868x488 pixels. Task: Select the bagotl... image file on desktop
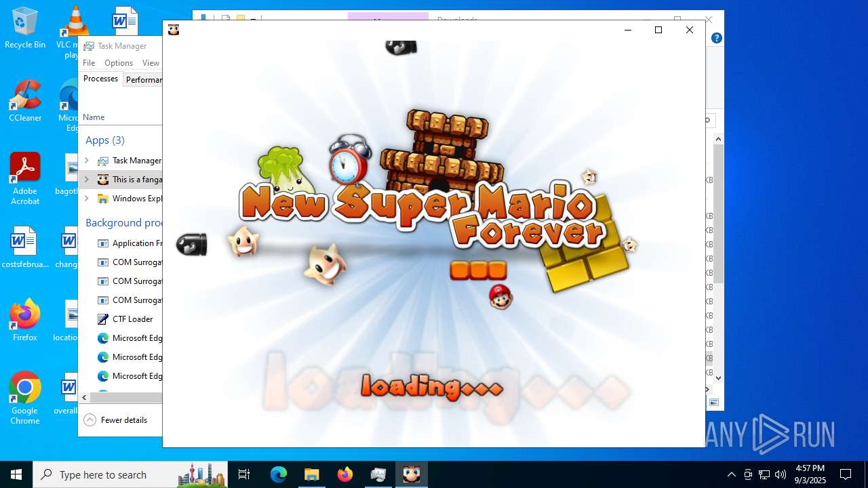(68, 175)
